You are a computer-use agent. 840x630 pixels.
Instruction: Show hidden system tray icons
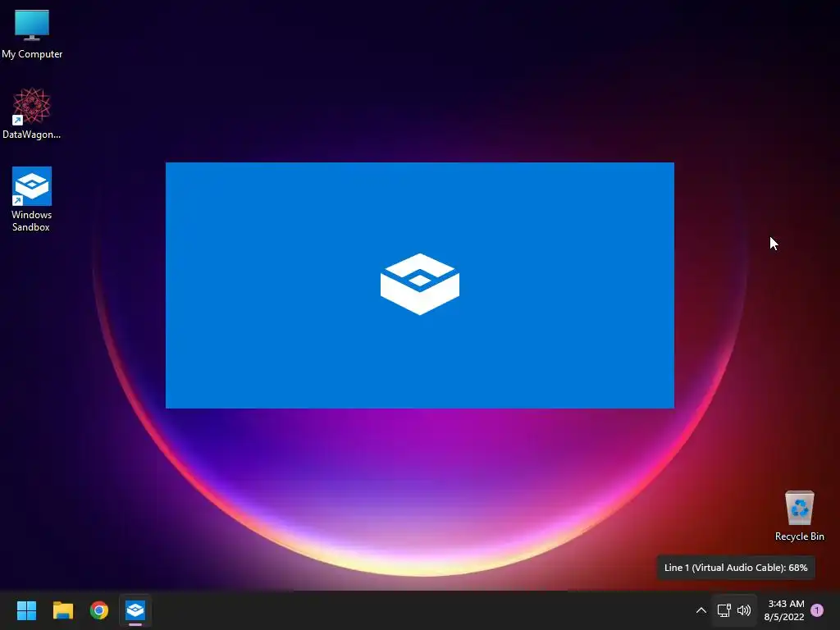coord(701,610)
